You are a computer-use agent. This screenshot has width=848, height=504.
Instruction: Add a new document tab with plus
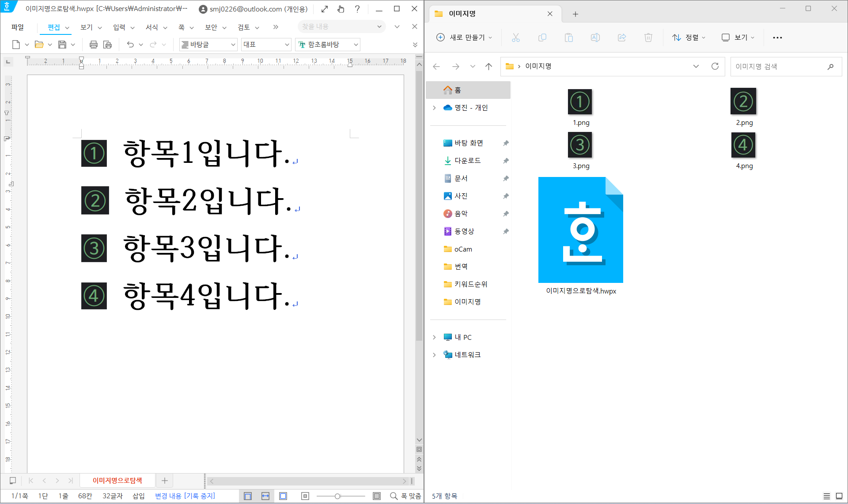tap(165, 481)
